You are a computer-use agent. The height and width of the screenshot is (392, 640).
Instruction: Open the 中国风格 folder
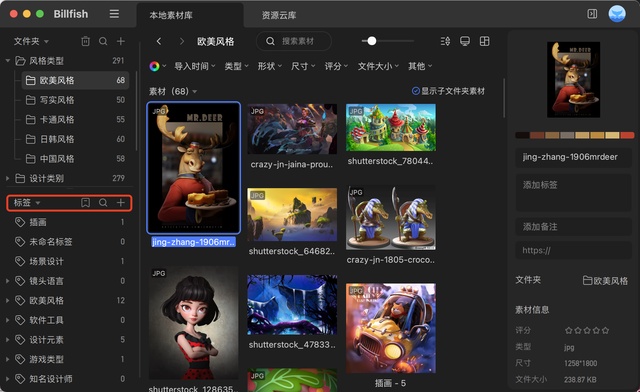pos(75,159)
